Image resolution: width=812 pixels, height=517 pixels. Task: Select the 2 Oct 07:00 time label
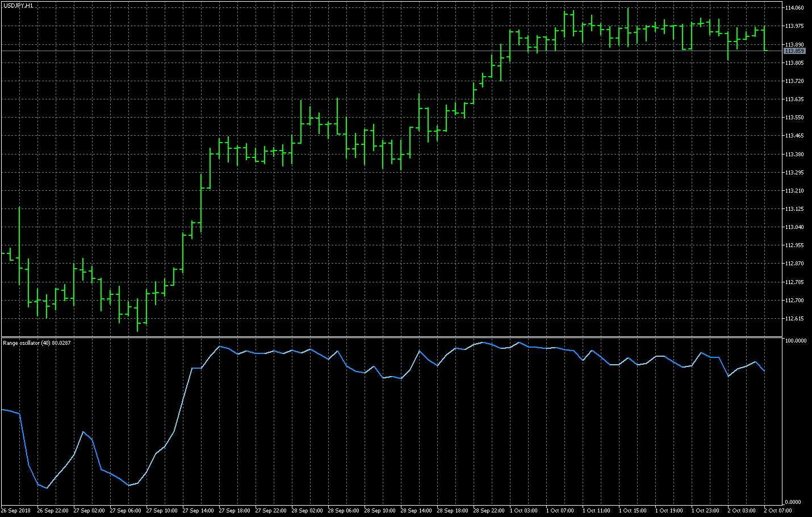click(x=778, y=511)
